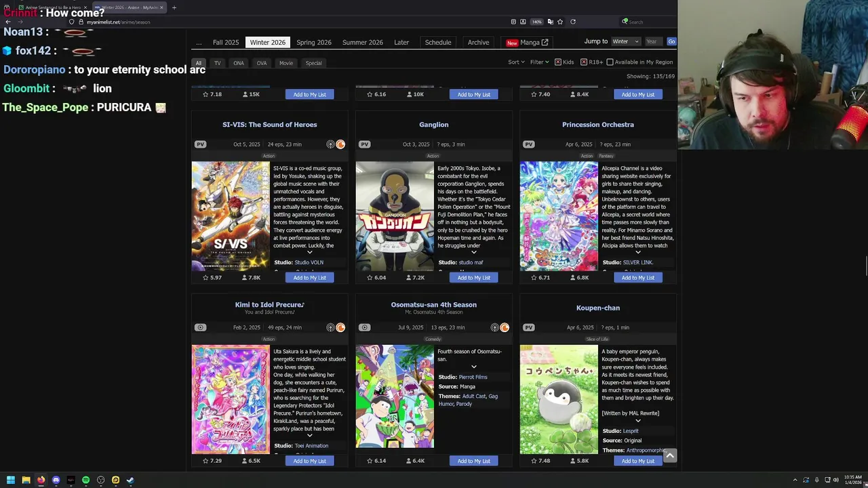
Task: Open the Sort dropdown
Action: (516, 62)
